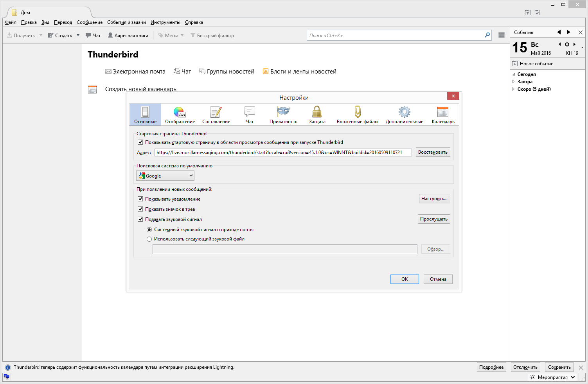Click the start page address field
The height and width of the screenshot is (384, 588).
283,153
